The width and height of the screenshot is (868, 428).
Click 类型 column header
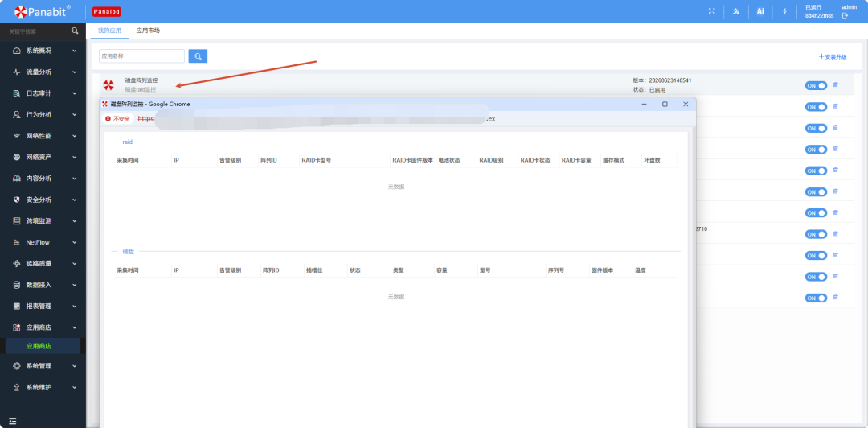click(x=399, y=270)
